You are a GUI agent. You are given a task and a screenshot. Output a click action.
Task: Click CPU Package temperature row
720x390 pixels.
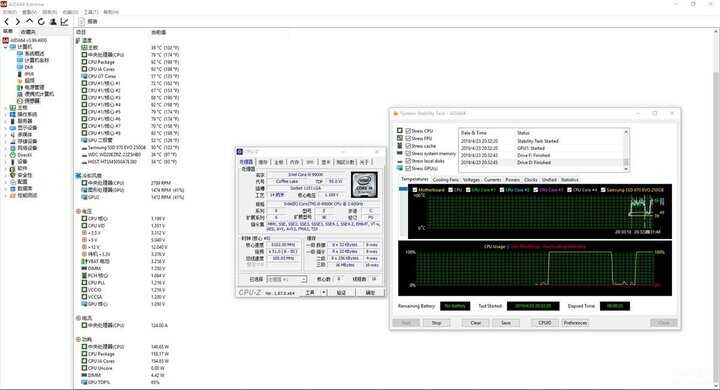click(131, 62)
